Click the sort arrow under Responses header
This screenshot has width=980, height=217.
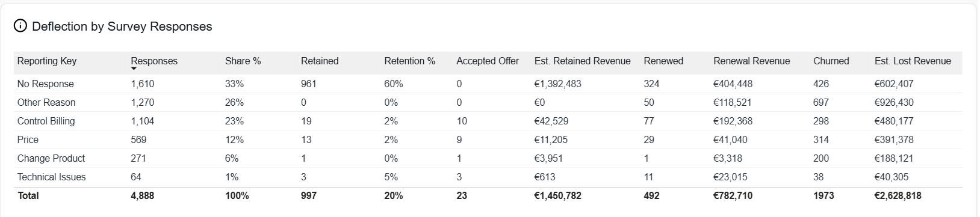(x=134, y=69)
